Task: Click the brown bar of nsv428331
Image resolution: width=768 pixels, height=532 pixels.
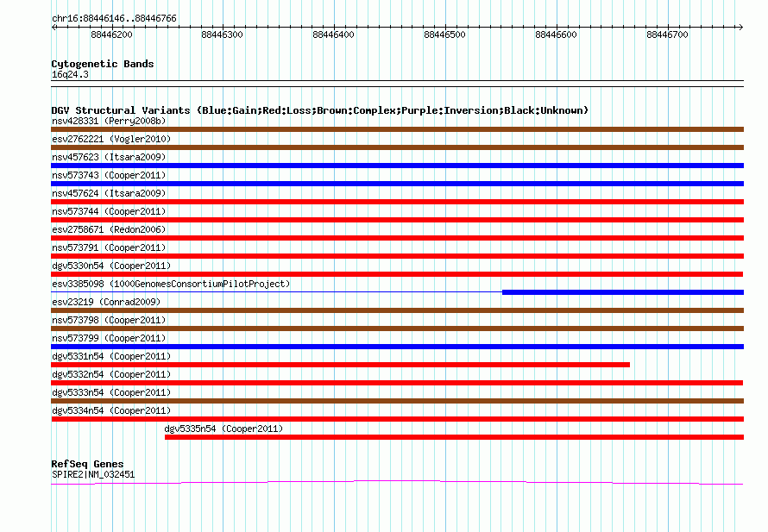Action: point(397,129)
